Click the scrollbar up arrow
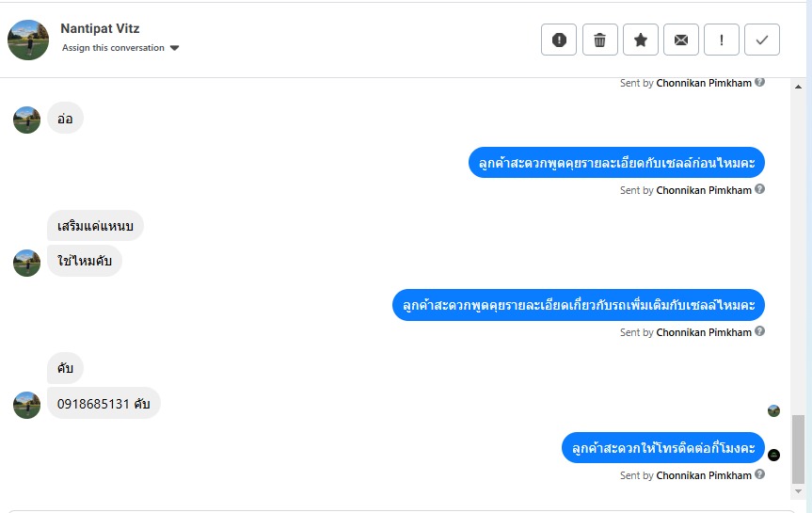The image size is (812, 513). click(799, 87)
